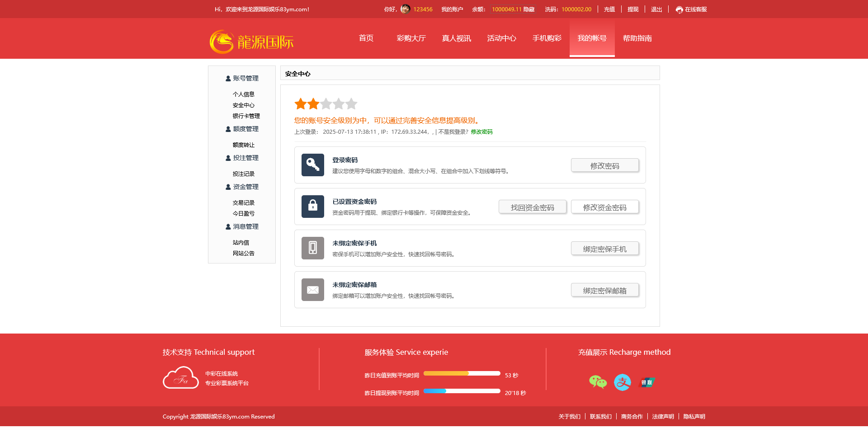The image size is (868, 428).
Task: Click the envelope icon for security email
Action: pos(313,290)
